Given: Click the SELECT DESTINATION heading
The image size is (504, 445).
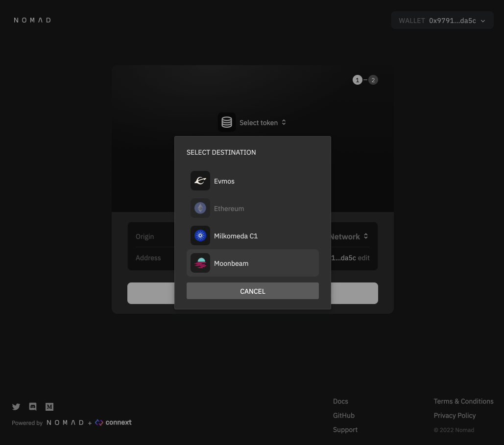Looking at the screenshot, I should tap(221, 152).
